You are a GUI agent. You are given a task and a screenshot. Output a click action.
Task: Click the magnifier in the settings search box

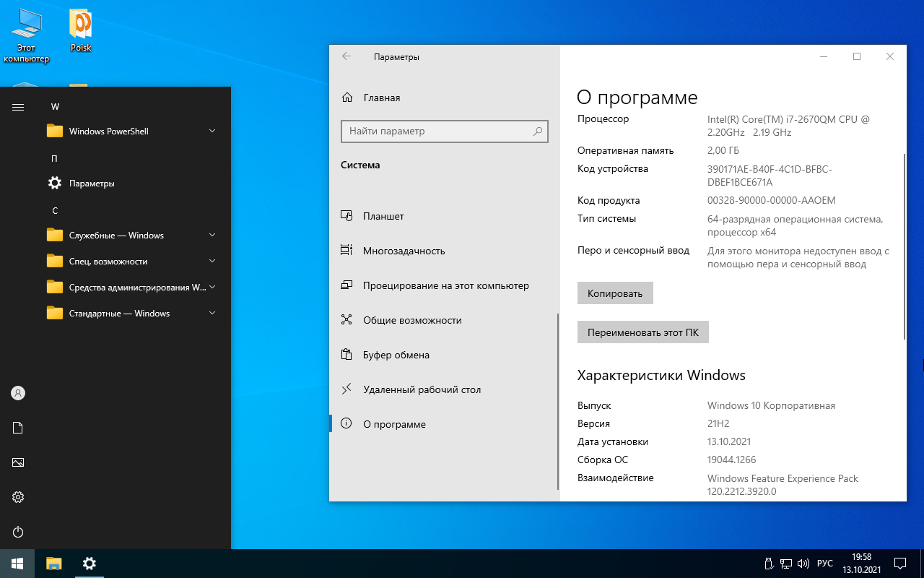(x=538, y=131)
